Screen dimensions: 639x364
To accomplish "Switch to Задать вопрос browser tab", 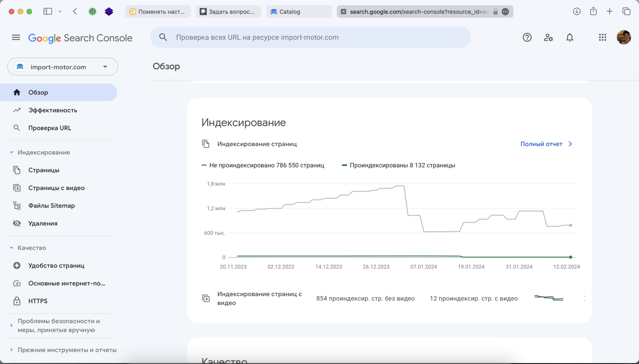I will tap(228, 12).
